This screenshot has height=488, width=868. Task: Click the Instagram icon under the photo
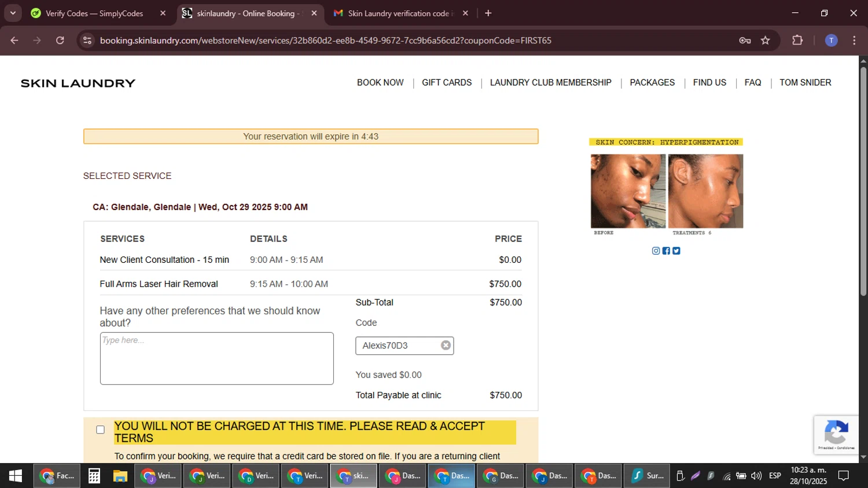(x=656, y=251)
